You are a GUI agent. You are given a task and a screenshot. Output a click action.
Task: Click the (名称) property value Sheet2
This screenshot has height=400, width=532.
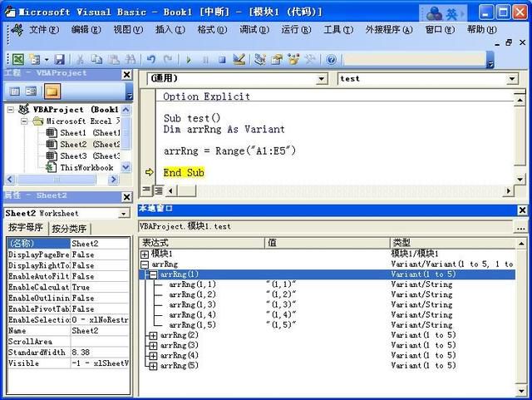click(100, 244)
